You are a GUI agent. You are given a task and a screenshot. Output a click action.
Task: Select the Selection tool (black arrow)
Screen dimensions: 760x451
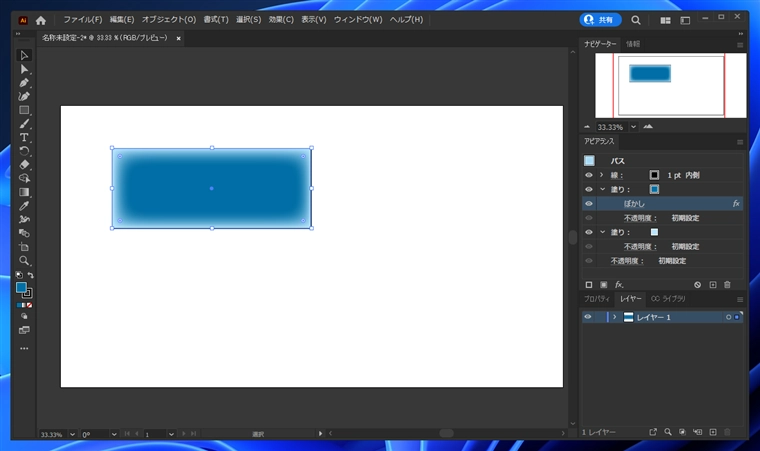pos(24,55)
